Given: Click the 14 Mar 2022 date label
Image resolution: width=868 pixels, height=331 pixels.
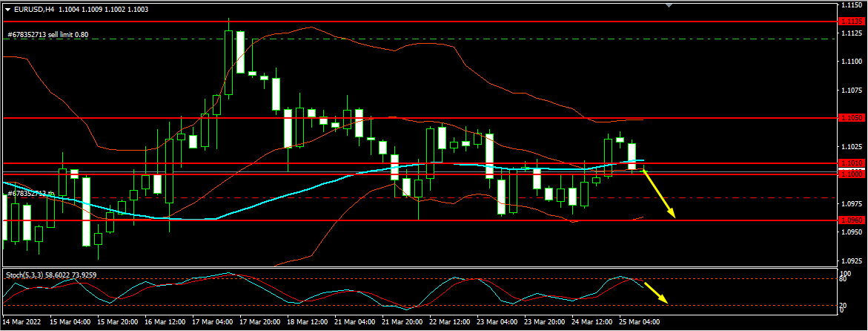Looking at the screenshot, I should click(x=21, y=323).
